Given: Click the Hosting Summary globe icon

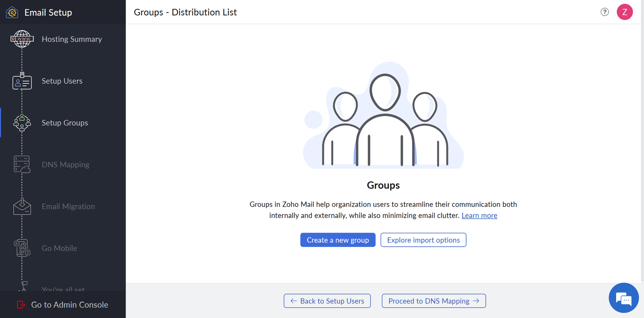Looking at the screenshot, I should click(x=22, y=39).
